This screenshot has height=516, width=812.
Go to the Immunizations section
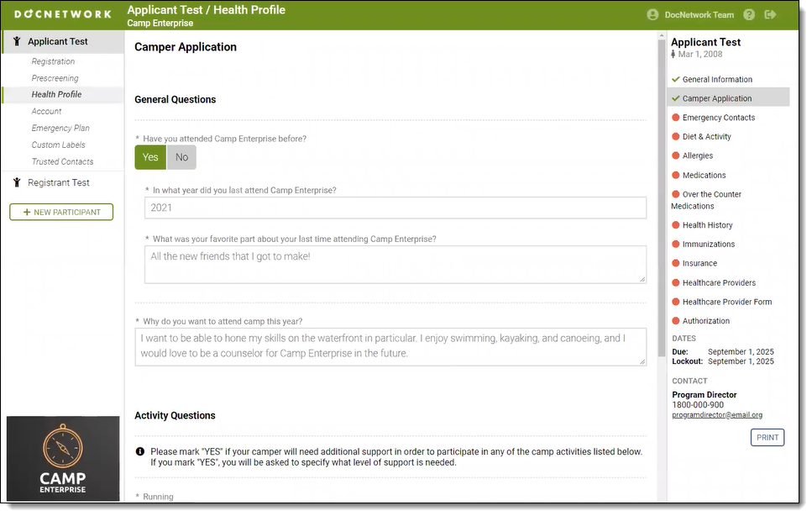[x=708, y=245]
